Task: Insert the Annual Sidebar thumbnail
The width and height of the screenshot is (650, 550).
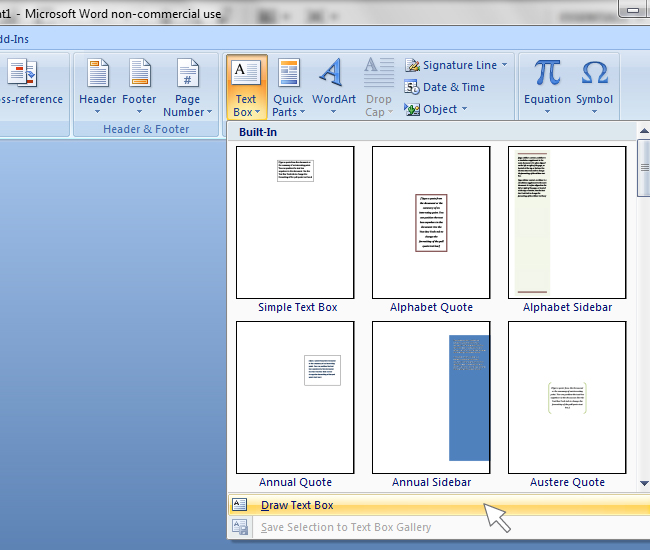Action: (431, 397)
